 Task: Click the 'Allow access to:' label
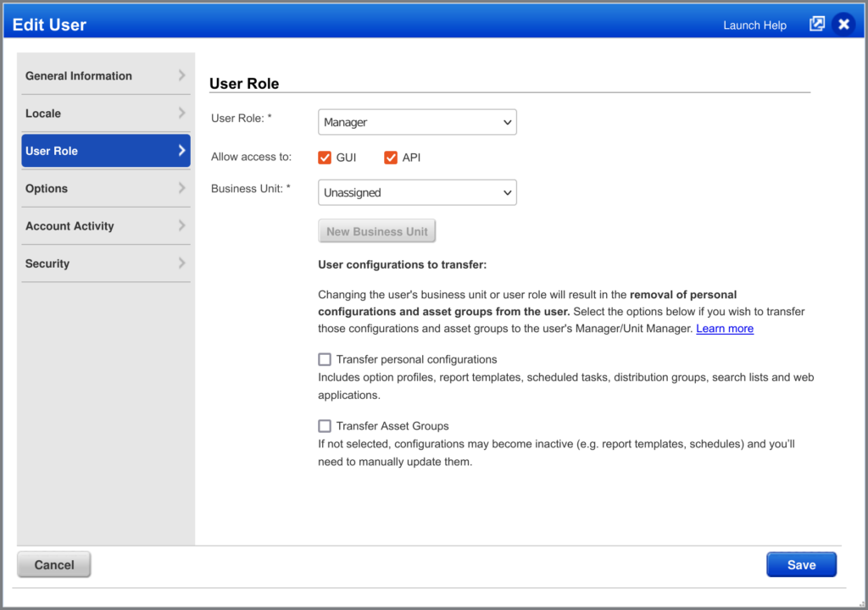point(251,157)
